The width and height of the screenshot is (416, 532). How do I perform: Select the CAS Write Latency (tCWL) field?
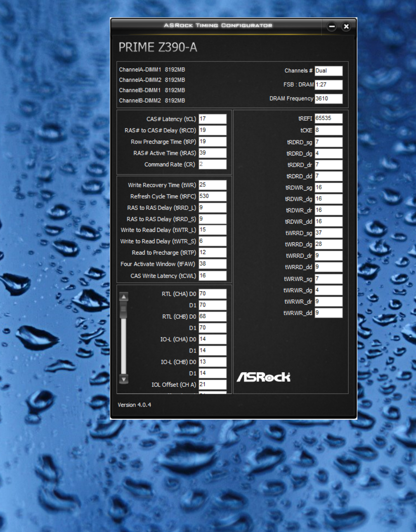click(213, 276)
